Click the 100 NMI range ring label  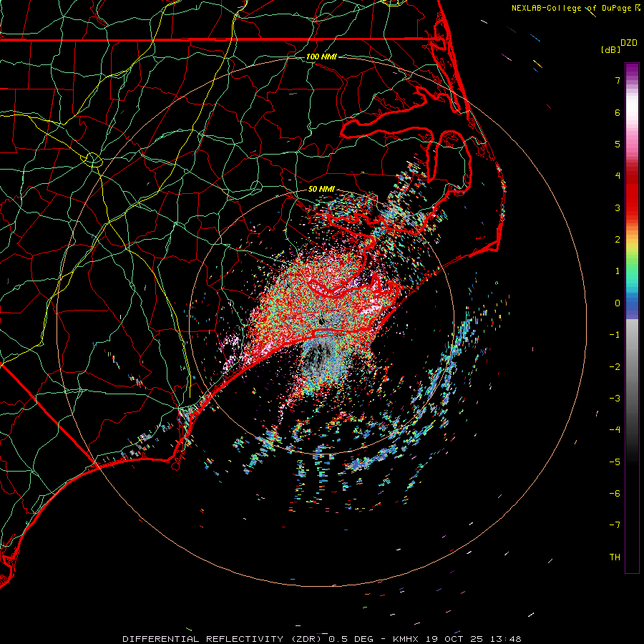coord(321,57)
